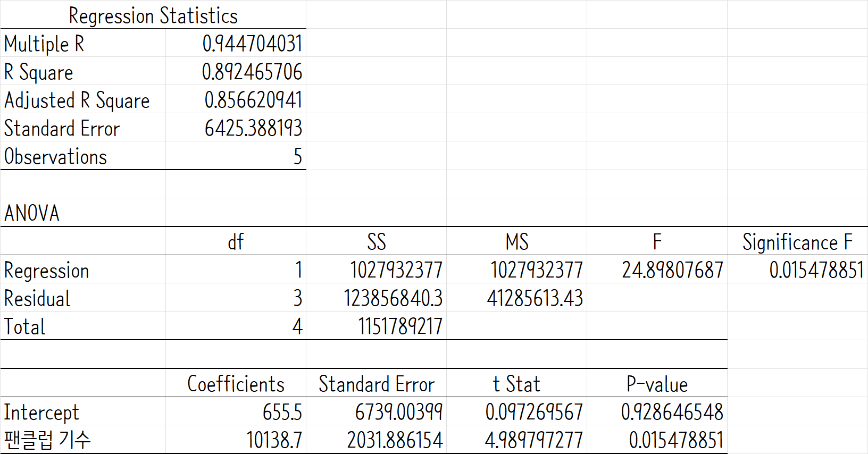Click the 팬클럽 기수 row label
This screenshot has width=868, height=454.
tap(47, 440)
